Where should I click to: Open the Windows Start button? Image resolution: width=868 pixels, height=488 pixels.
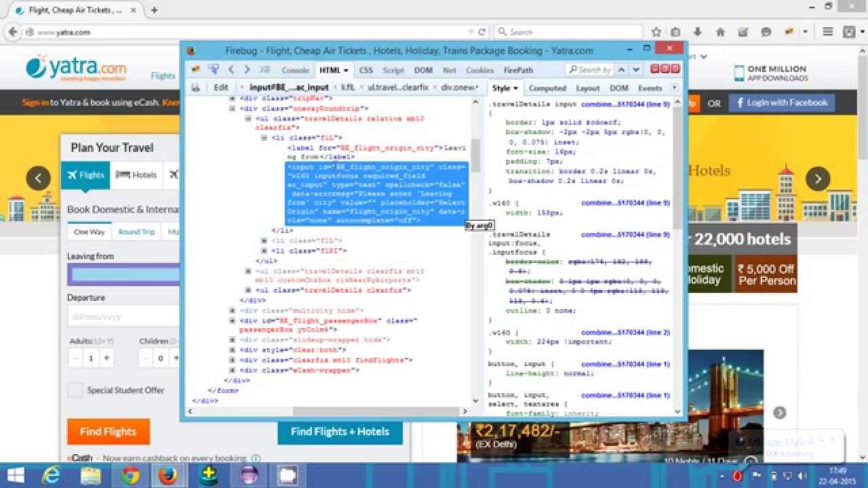(x=15, y=476)
